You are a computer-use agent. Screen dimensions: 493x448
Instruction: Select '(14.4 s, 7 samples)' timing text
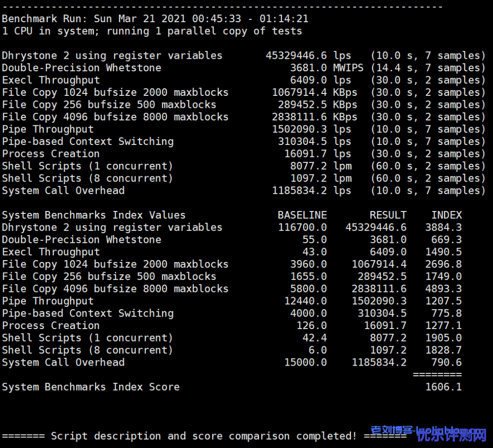(x=428, y=68)
